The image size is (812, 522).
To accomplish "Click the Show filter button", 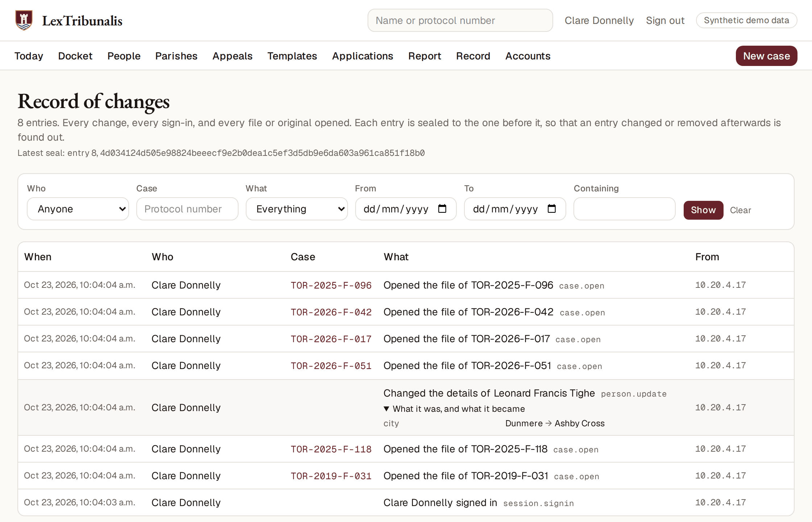I will (703, 210).
